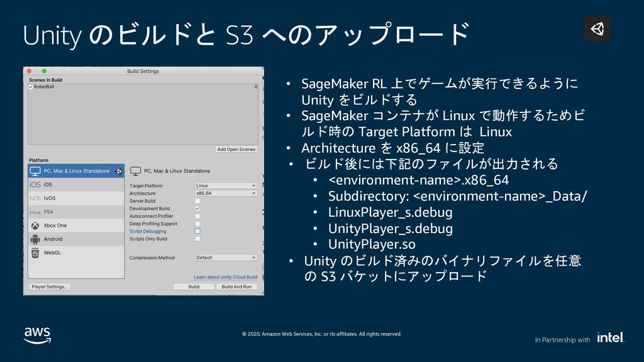Select the Xbox One platform row
Viewport: 644px width, 362px height.
tap(76, 226)
